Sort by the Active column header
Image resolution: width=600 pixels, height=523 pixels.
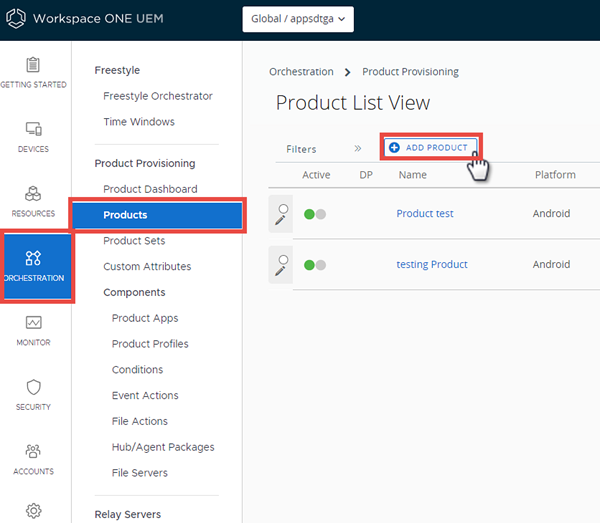click(x=316, y=175)
